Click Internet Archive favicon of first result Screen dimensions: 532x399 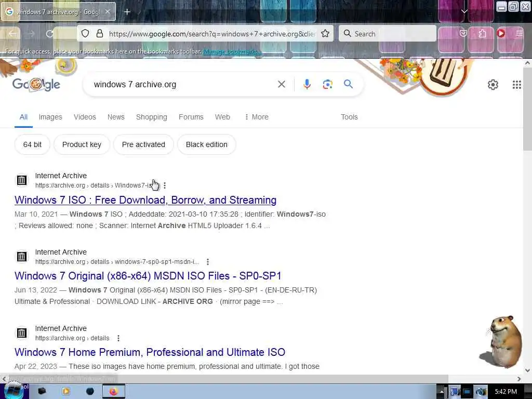(x=22, y=180)
